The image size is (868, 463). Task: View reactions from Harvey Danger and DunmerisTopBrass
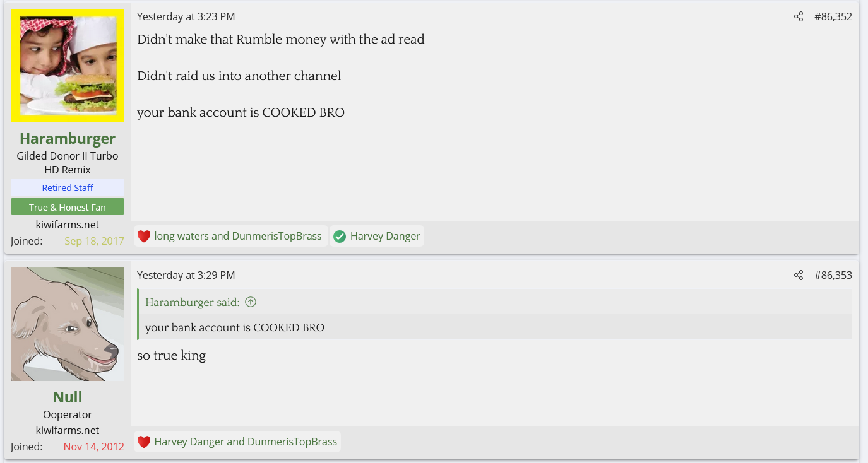[246, 442]
